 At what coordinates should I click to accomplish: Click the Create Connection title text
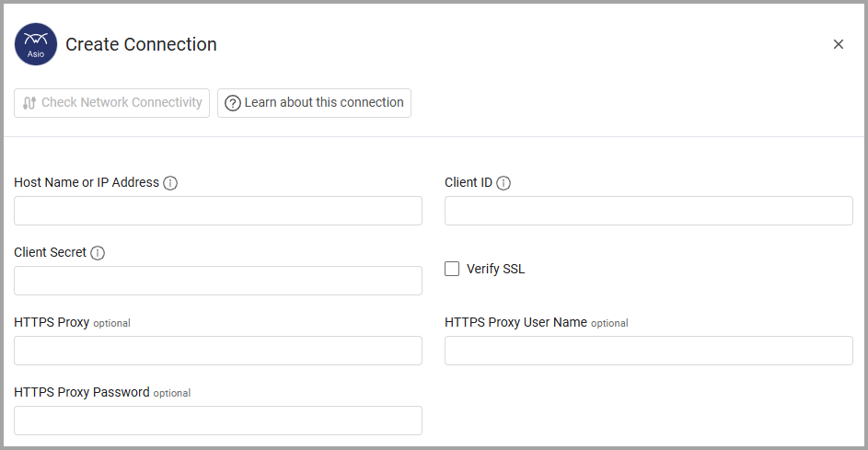(141, 44)
